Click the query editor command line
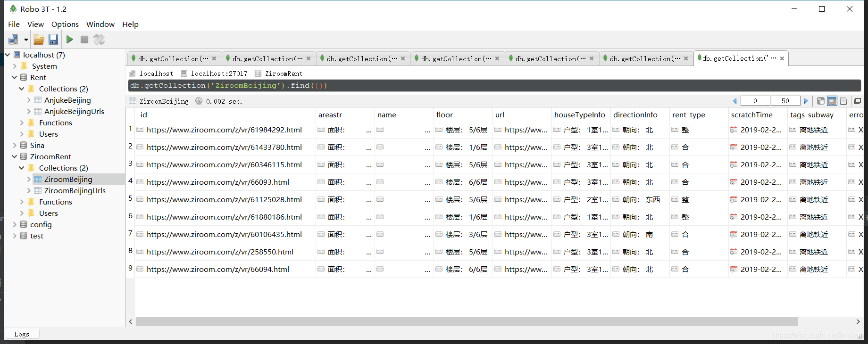The image size is (868, 344). 494,85
